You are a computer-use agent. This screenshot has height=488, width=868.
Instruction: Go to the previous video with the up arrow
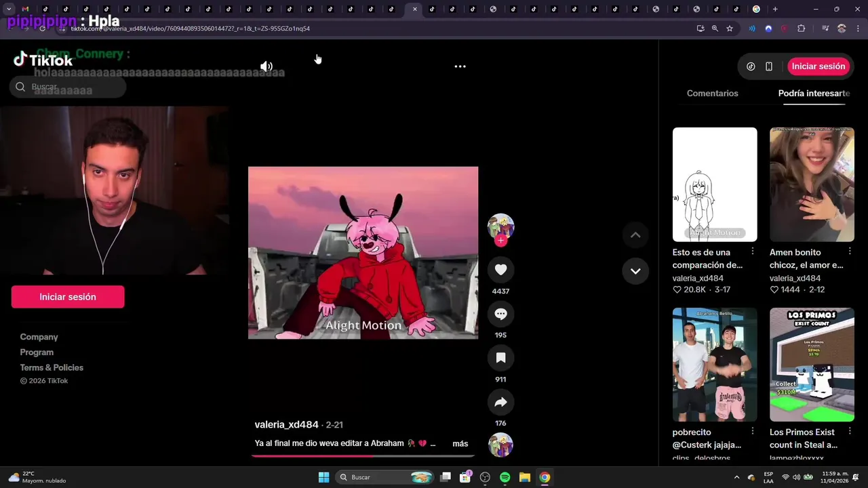pyautogui.click(x=635, y=235)
